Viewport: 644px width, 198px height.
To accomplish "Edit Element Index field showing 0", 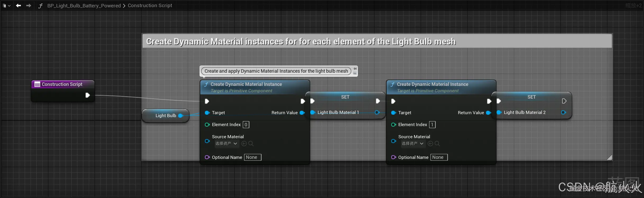I will pyautogui.click(x=246, y=125).
